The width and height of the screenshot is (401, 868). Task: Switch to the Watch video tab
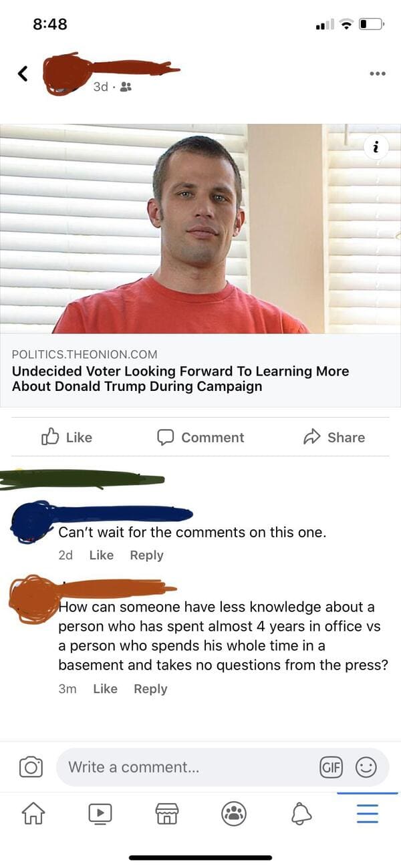(100, 813)
